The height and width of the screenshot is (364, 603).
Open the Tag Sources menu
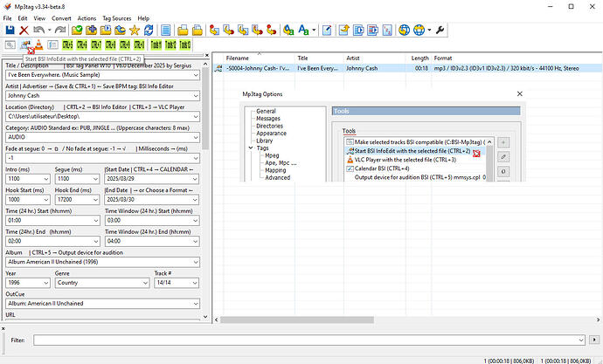116,18
